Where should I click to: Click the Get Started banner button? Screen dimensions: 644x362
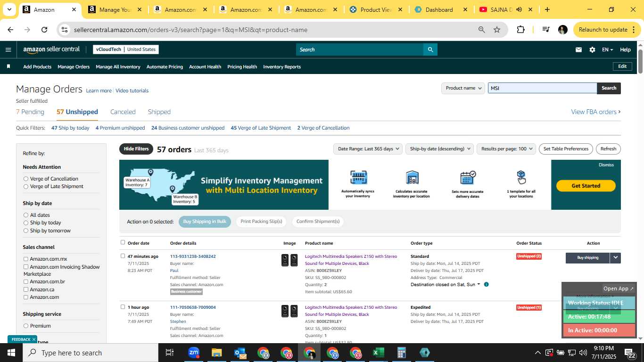[586, 186]
